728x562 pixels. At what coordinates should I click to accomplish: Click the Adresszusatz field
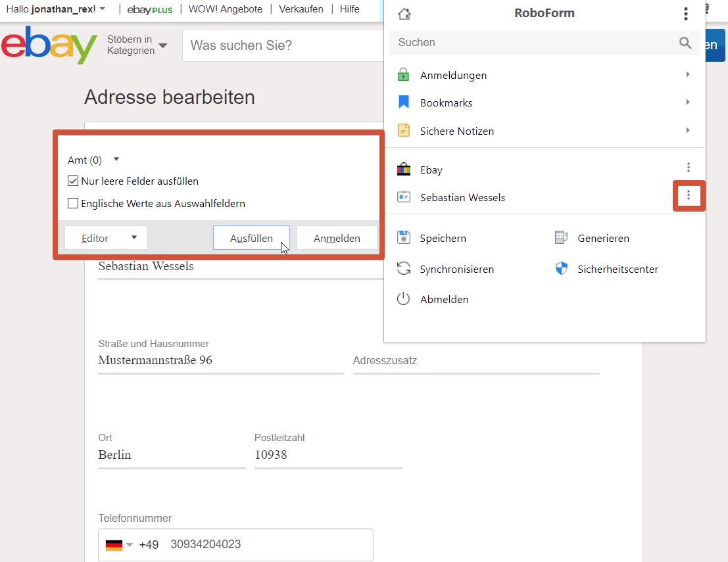pyautogui.click(x=476, y=361)
